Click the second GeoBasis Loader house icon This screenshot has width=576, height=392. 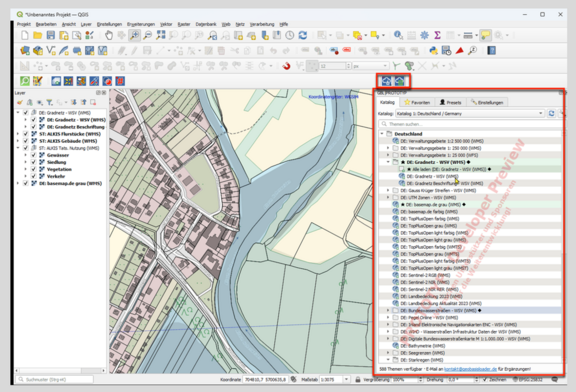click(x=400, y=81)
